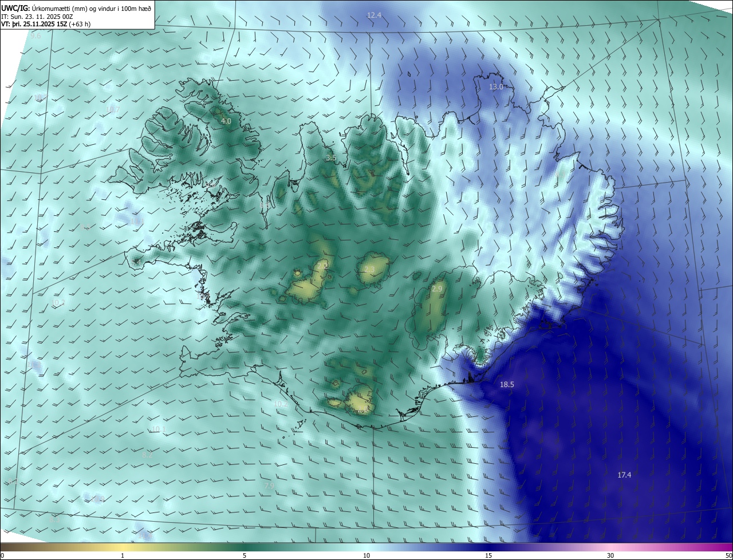Click the 4.0 value label over the Westfjords
The height and width of the screenshot is (560, 733).
point(226,121)
